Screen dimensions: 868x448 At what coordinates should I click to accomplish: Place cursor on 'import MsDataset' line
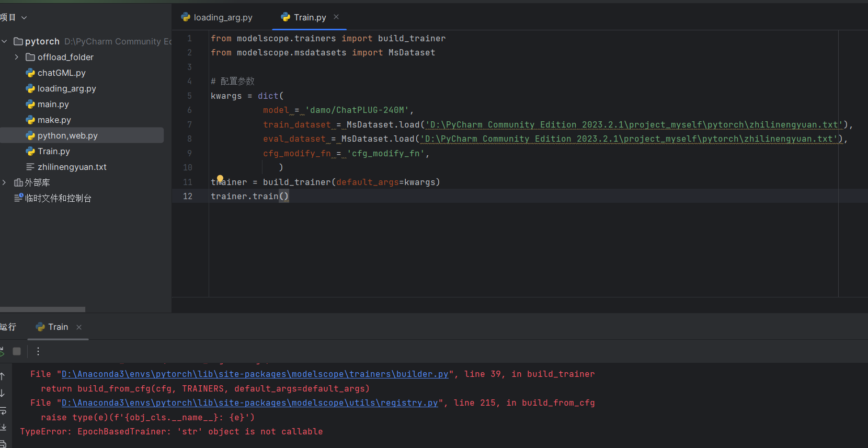point(323,53)
